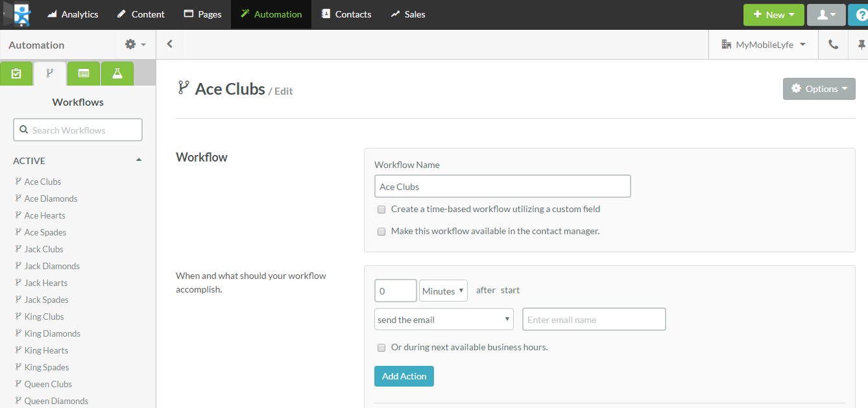868x408 pixels.
Task: Open the green New dropdown button
Action: (x=774, y=15)
